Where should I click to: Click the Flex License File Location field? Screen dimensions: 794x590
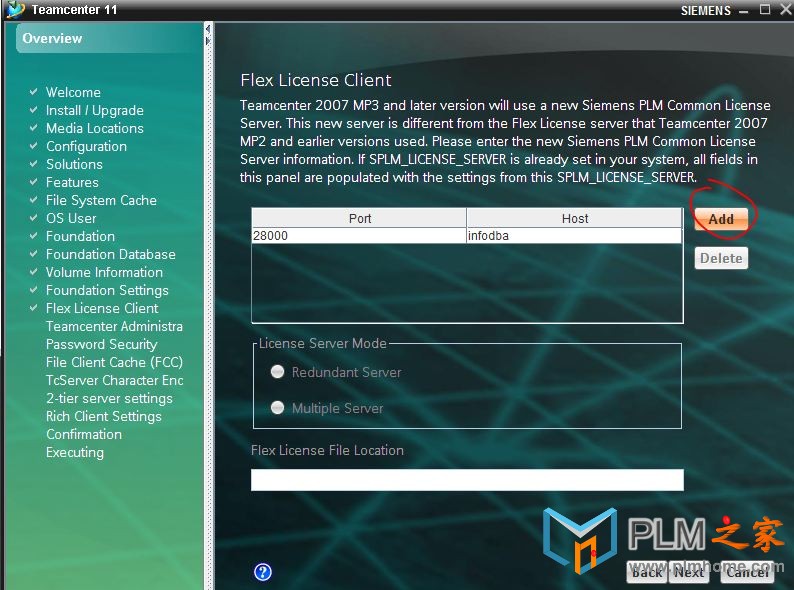pos(467,480)
